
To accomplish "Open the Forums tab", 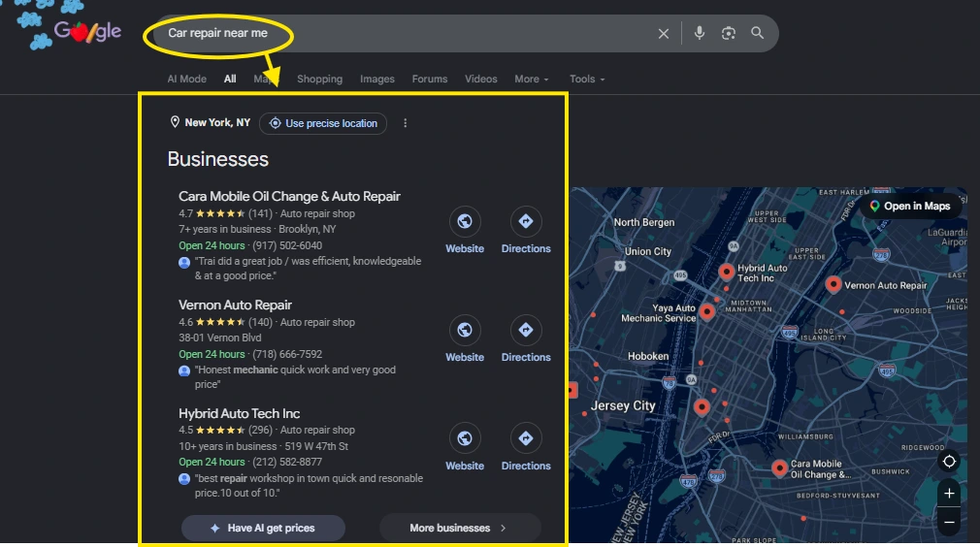I will (430, 79).
